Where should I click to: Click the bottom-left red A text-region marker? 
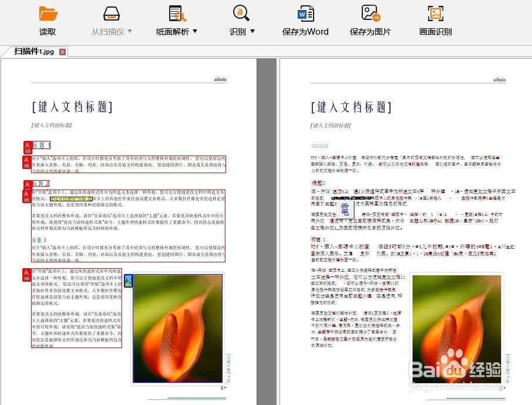27,274
